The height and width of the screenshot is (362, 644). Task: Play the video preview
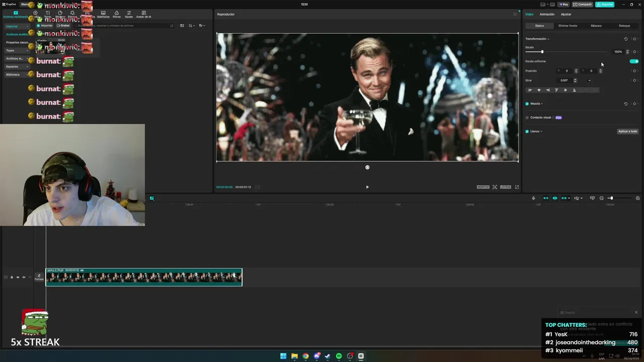pyautogui.click(x=367, y=187)
